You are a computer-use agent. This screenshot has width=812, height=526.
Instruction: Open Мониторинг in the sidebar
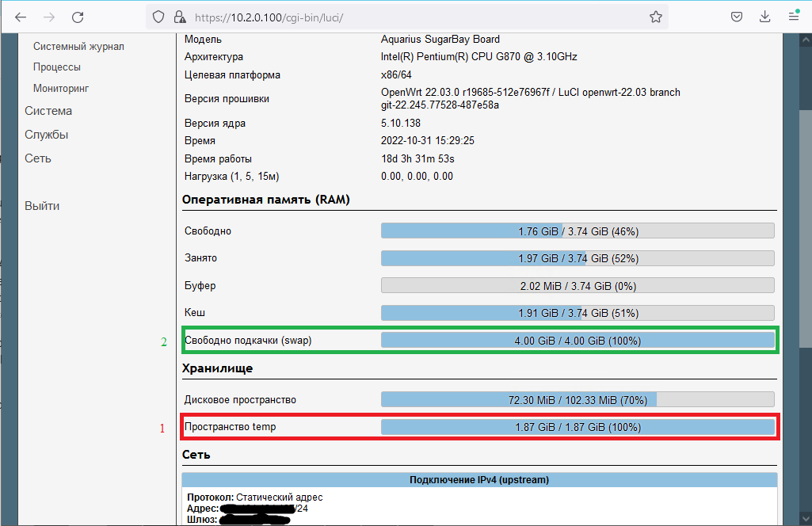point(61,89)
